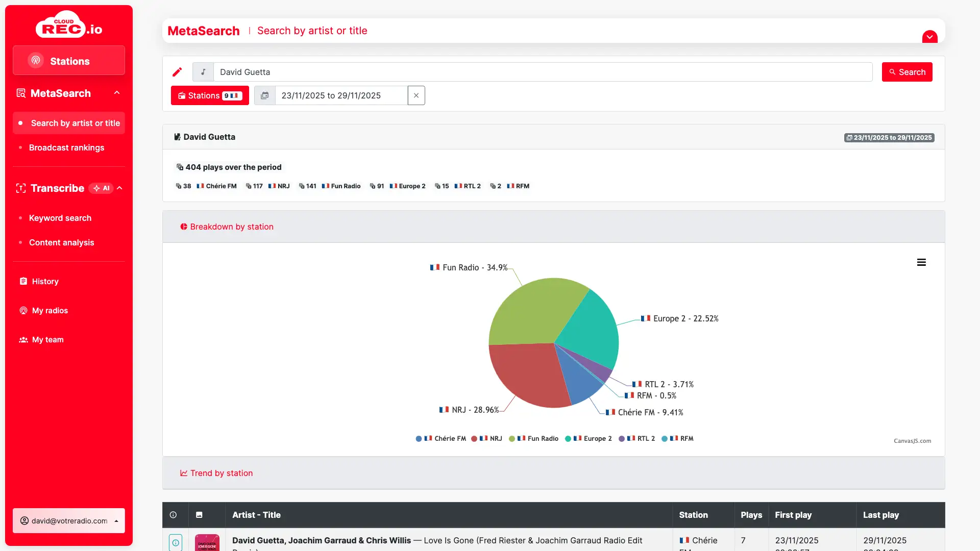Open the chart hamburger menu icon
Image resolution: width=980 pixels, height=551 pixels.
tap(921, 262)
